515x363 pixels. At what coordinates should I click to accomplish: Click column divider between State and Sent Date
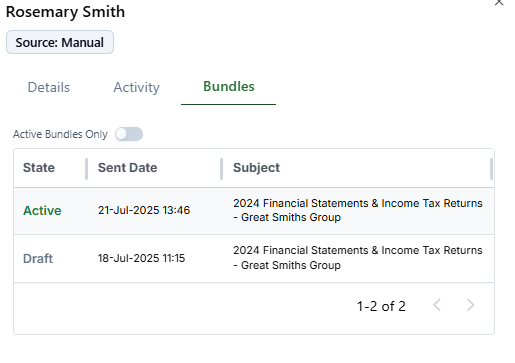tap(87, 169)
